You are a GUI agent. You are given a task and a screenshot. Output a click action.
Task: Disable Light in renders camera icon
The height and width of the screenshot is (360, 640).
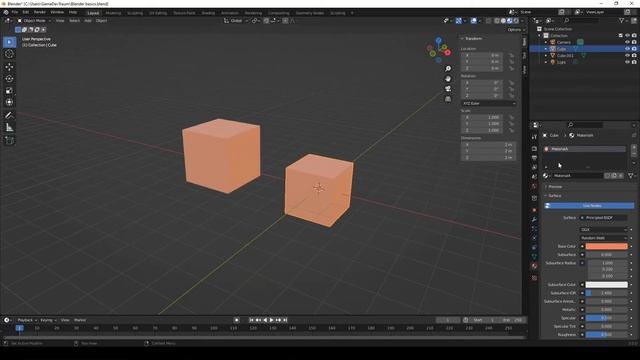(x=634, y=62)
